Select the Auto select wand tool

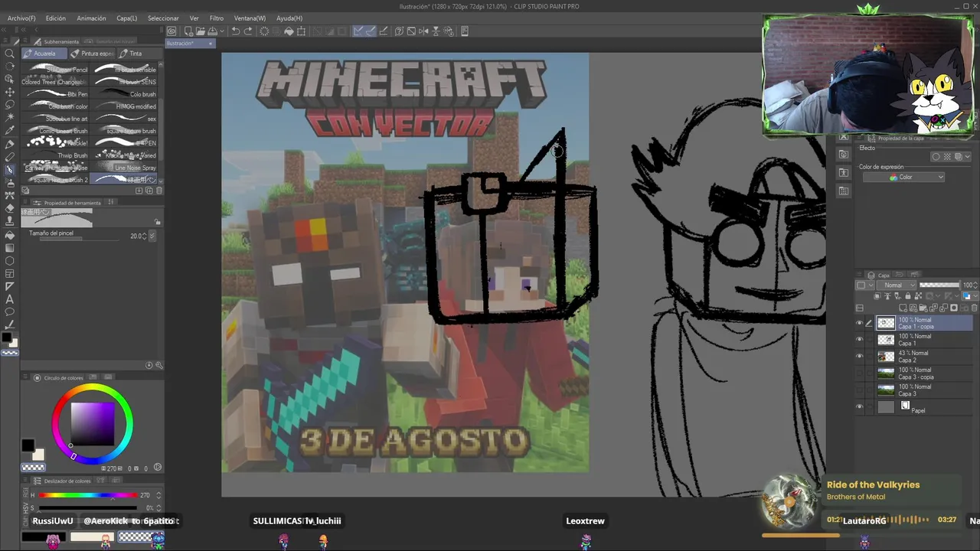click(10, 118)
